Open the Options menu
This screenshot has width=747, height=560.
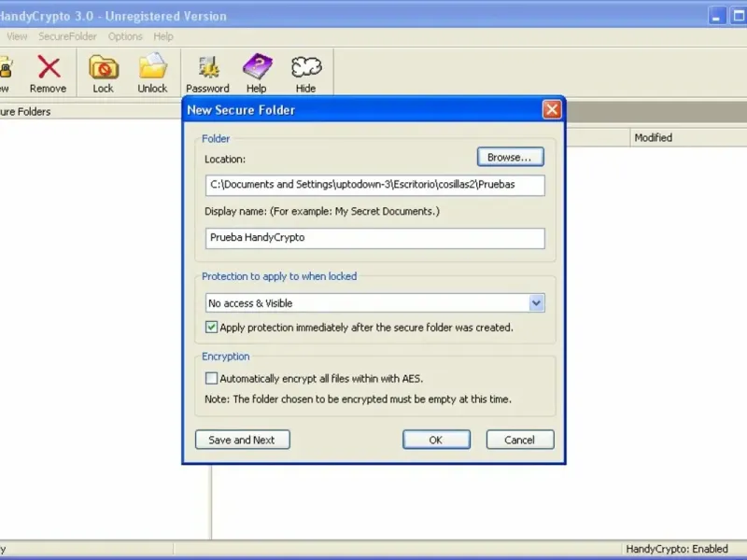click(x=125, y=36)
